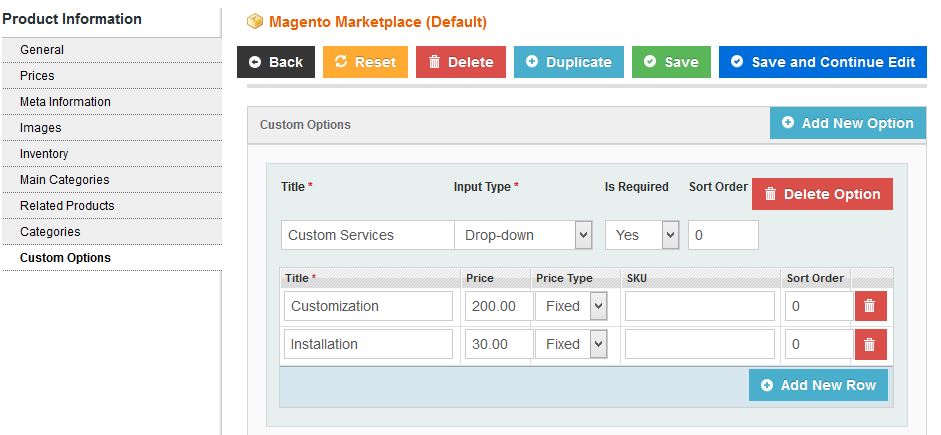The height and width of the screenshot is (435, 941).
Task: Click the Magento Marketplace box icon
Action: pyautogui.click(x=255, y=22)
